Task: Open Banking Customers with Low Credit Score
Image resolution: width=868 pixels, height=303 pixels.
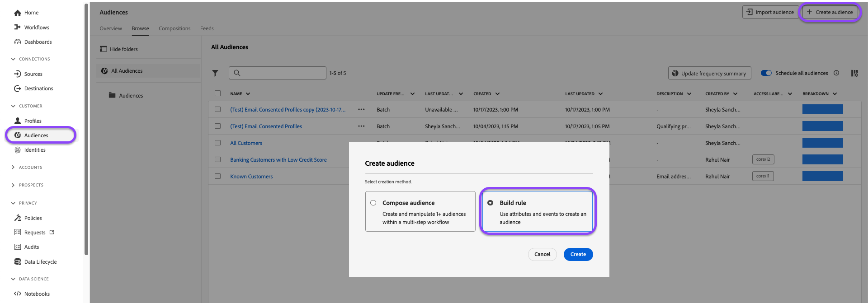Action: 278,160
